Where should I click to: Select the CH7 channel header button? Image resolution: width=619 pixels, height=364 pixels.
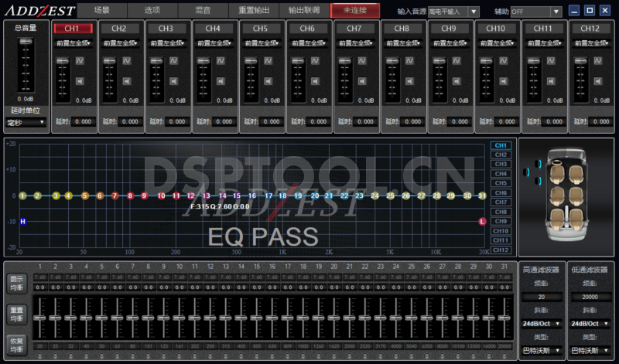tap(354, 29)
